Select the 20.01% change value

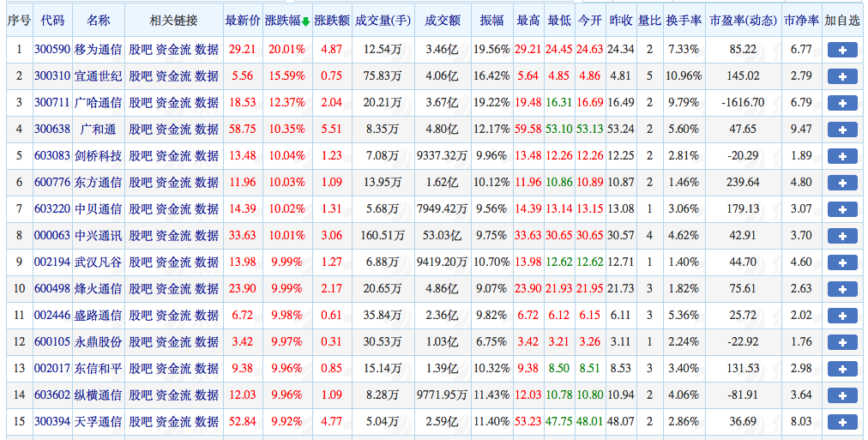286,50
